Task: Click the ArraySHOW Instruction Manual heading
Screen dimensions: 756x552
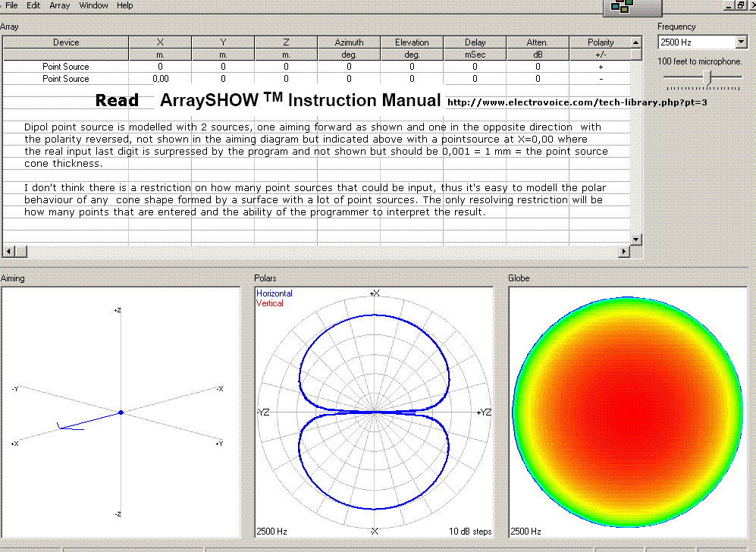Action: 300,100
